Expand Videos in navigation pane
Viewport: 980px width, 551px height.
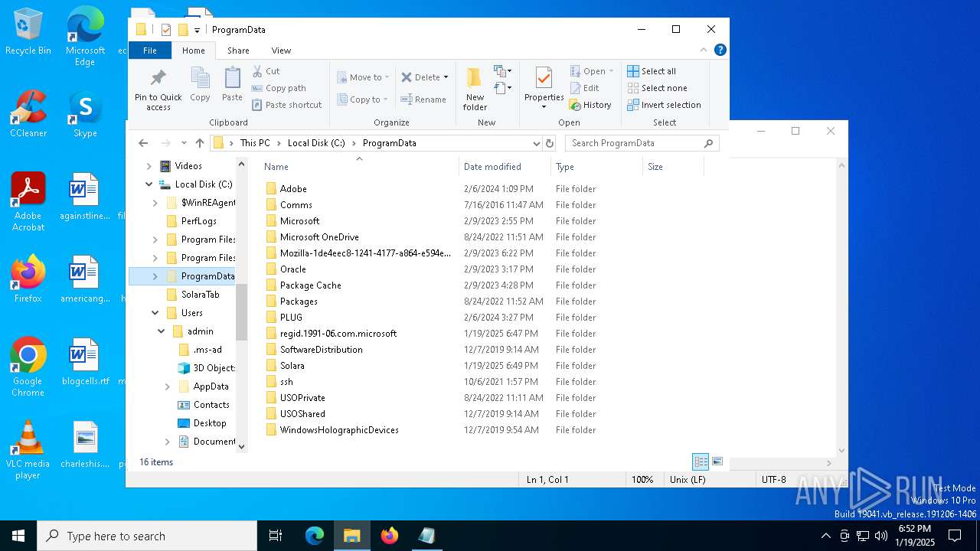(x=149, y=166)
